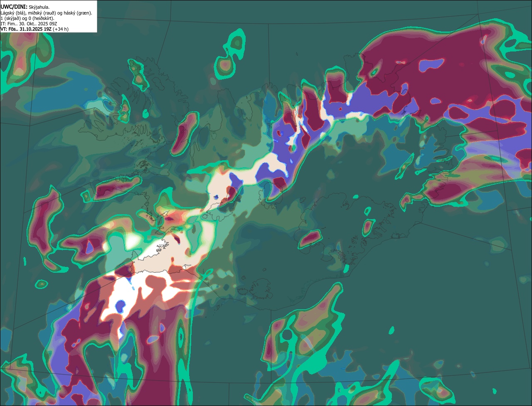The width and height of the screenshot is (532, 406).
Task: Select the word "Skýjahula." in the legend
Action: coord(39,7)
